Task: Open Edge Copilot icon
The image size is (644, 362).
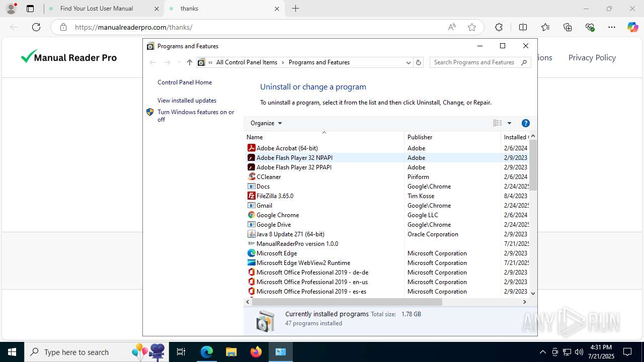Action: (632, 27)
